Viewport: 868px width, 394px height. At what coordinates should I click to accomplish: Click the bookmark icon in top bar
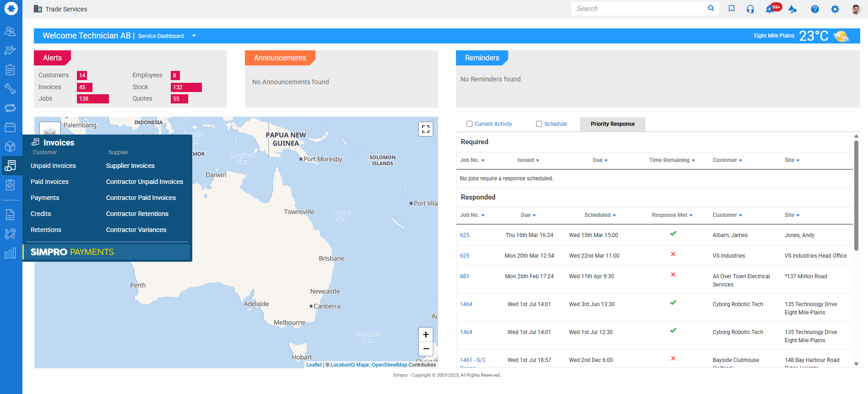click(x=732, y=9)
